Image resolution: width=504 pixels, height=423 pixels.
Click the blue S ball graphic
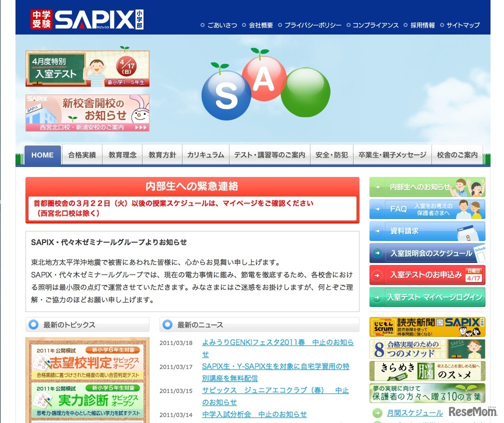[226, 95]
